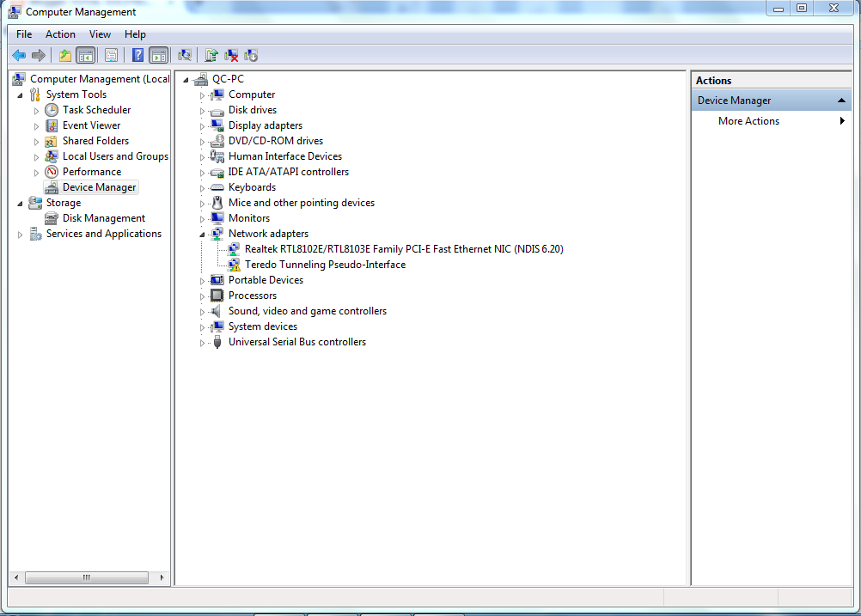Open the Action menu

coord(60,34)
